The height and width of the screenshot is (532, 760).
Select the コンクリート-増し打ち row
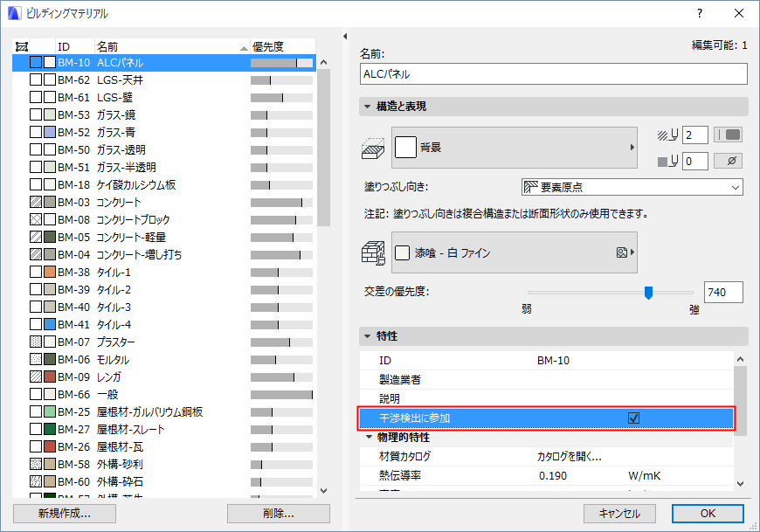tap(164, 254)
